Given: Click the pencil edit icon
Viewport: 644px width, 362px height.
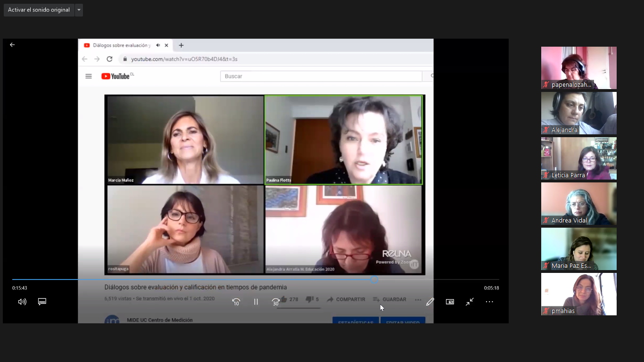Looking at the screenshot, I should click(430, 302).
